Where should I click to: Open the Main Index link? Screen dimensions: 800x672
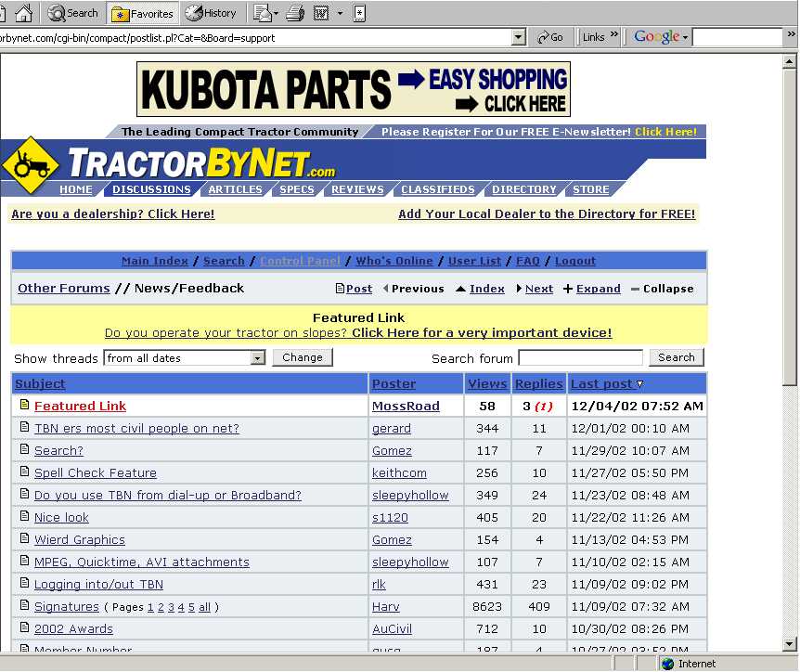click(x=155, y=261)
